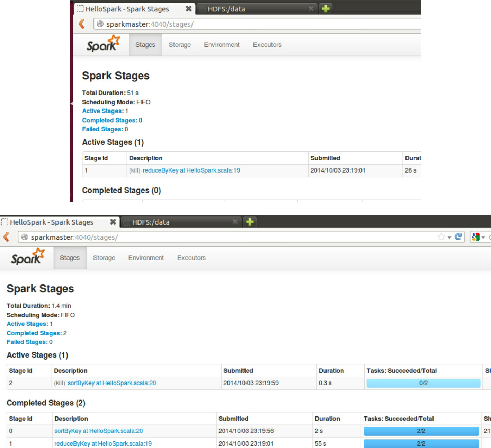This screenshot has height=448, width=491.
Task: Click the Duration header in the lower Active Stages table
Action: pyautogui.click(x=331, y=371)
